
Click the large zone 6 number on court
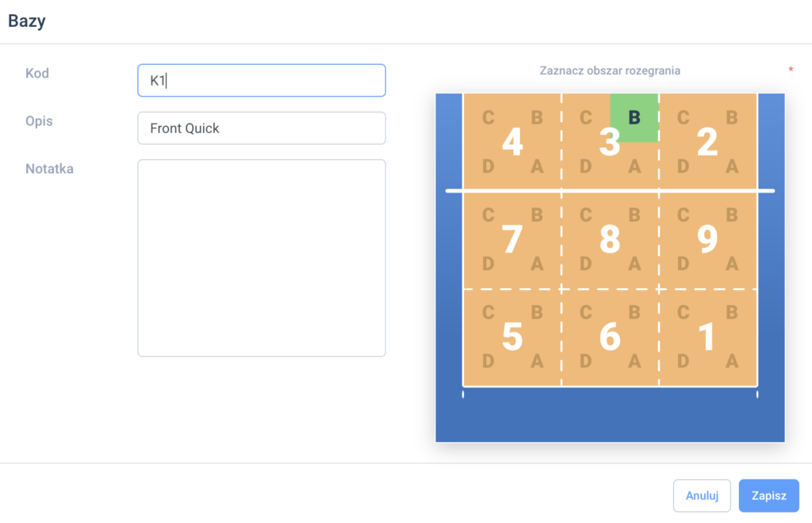[609, 338]
